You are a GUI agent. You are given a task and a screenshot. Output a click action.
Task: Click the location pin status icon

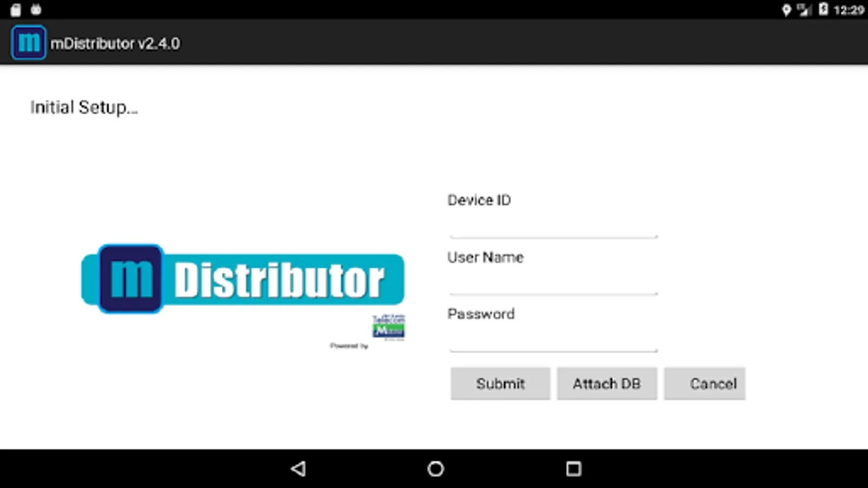(x=786, y=10)
